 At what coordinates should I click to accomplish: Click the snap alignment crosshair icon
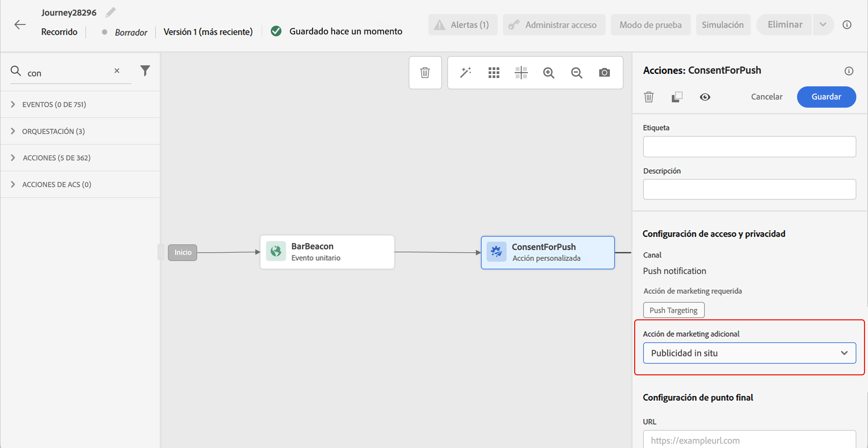pos(521,72)
